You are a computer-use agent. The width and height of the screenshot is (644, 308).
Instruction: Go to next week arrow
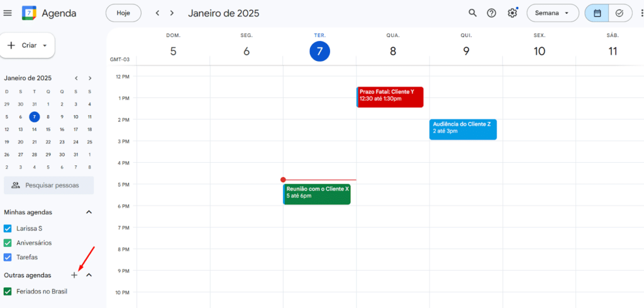point(172,13)
